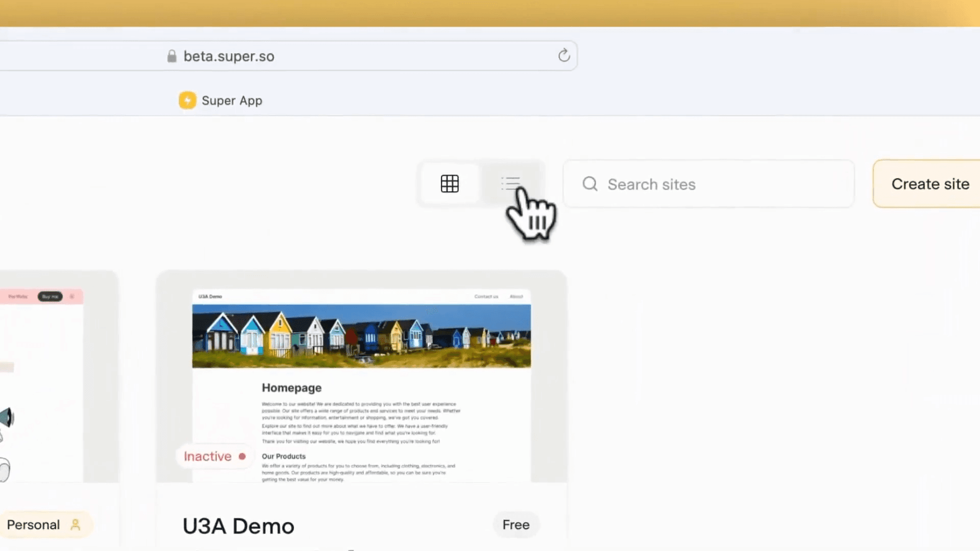Select the beta.super.so address text
The width and height of the screenshot is (980, 551).
[229, 56]
